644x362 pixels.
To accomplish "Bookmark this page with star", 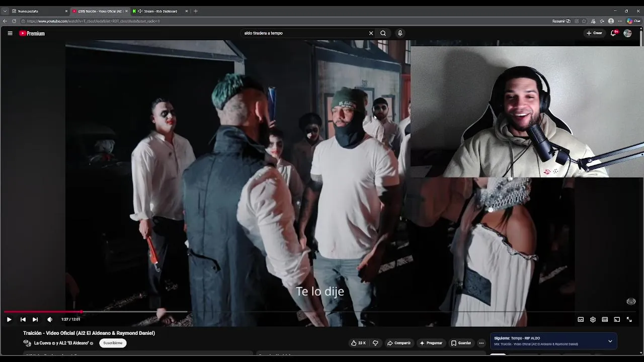I will point(585,21).
